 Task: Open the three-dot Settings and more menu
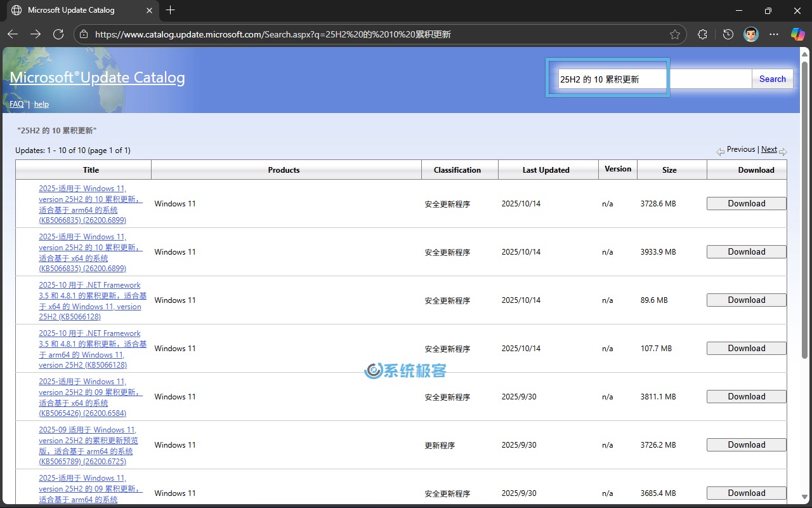[x=774, y=34]
